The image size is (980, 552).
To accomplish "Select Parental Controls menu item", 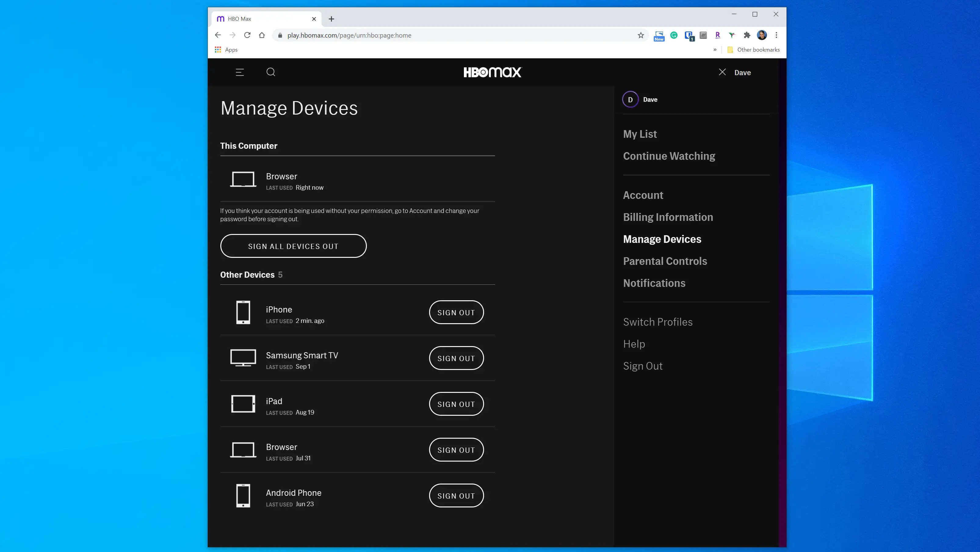I will (665, 261).
